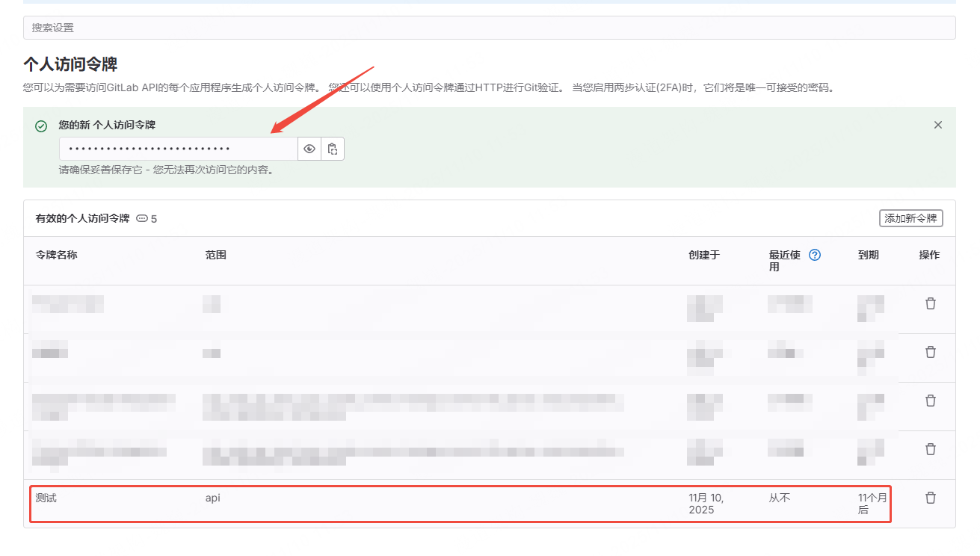Focus the 搜索设置 search field
Viewport: 980px width, 556px height.
[489, 28]
